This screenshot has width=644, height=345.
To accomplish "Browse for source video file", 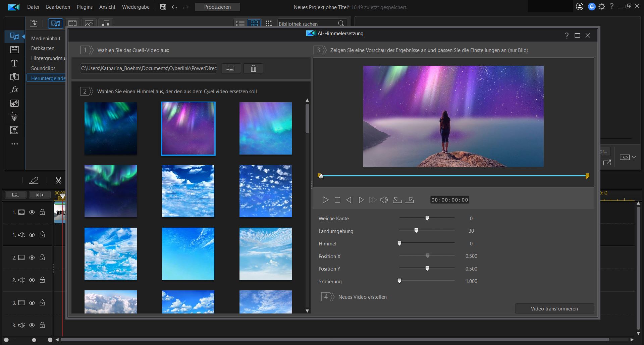I will (x=231, y=68).
